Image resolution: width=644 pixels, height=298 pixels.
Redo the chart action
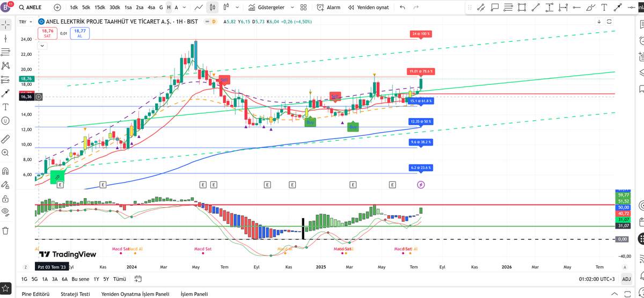coord(416,8)
